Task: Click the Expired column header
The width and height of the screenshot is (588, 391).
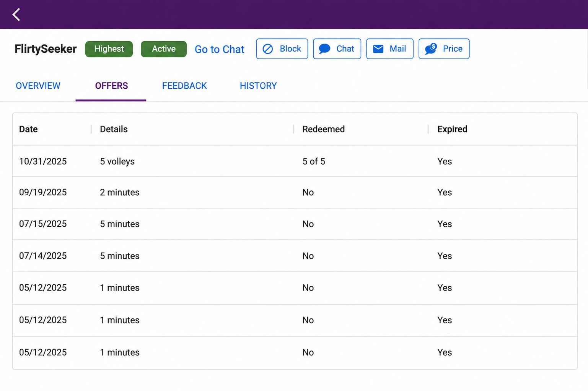Action: pyautogui.click(x=452, y=129)
